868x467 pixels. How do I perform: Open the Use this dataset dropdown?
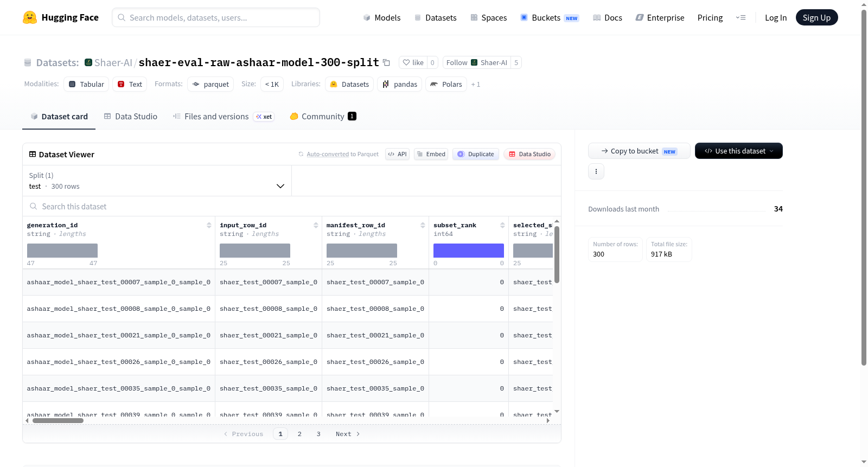(x=739, y=151)
